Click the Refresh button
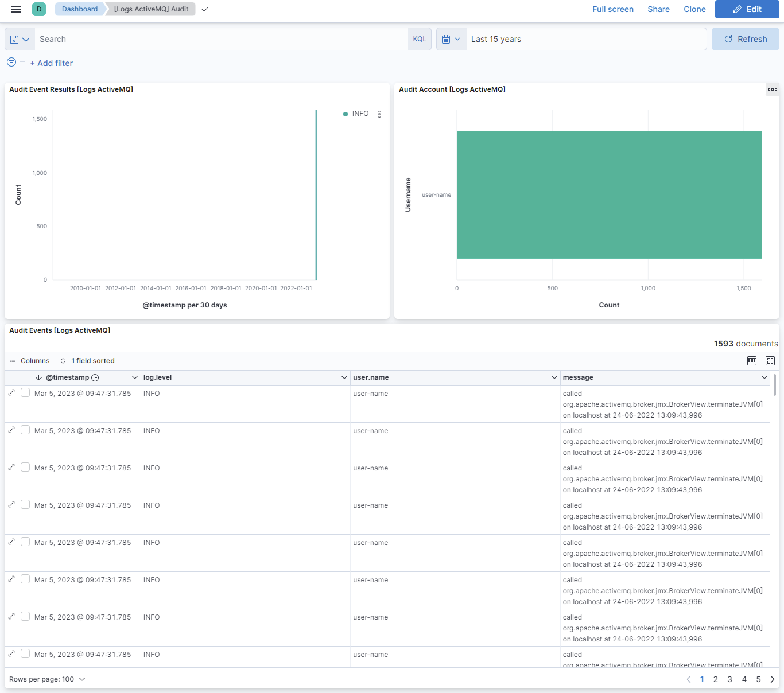 point(746,39)
